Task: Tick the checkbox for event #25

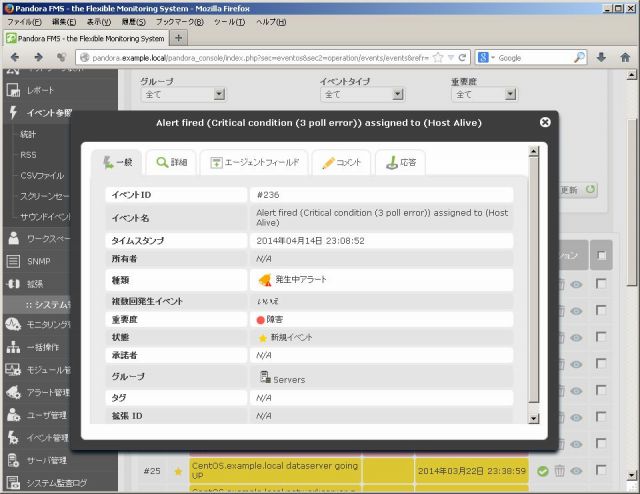Action: tap(601, 470)
